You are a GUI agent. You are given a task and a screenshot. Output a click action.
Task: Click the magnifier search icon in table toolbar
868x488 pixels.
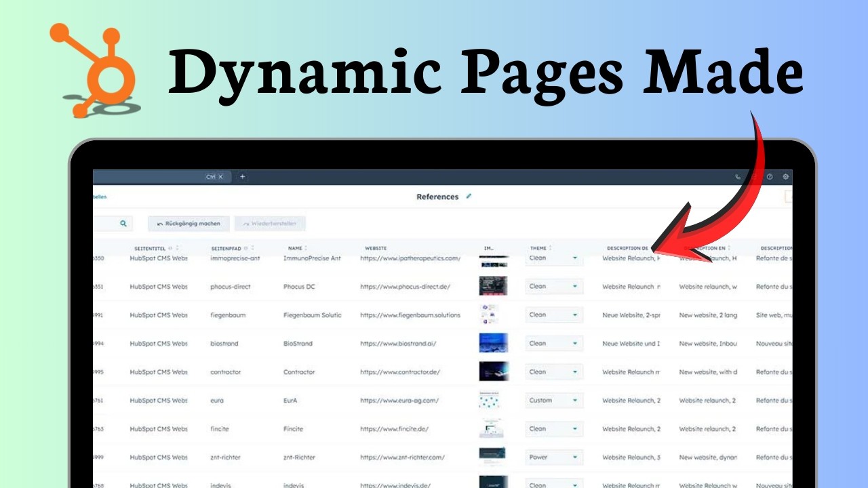123,223
